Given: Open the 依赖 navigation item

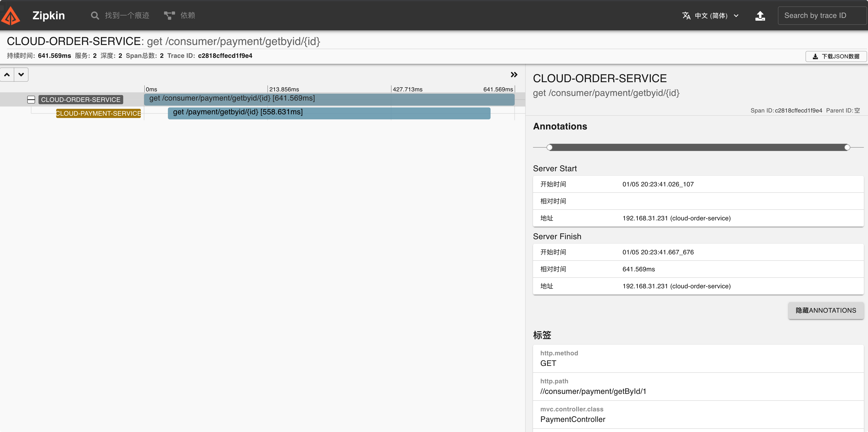Looking at the screenshot, I should (x=187, y=15).
